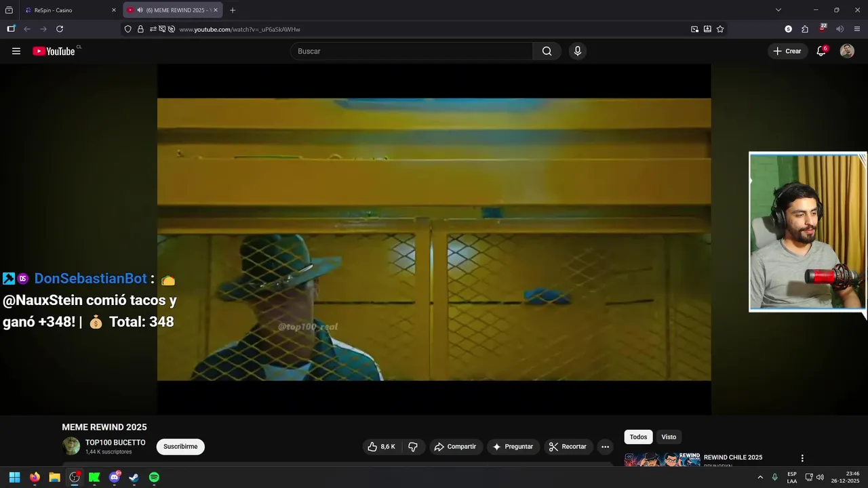Open YouTube notifications bell

point(821,51)
